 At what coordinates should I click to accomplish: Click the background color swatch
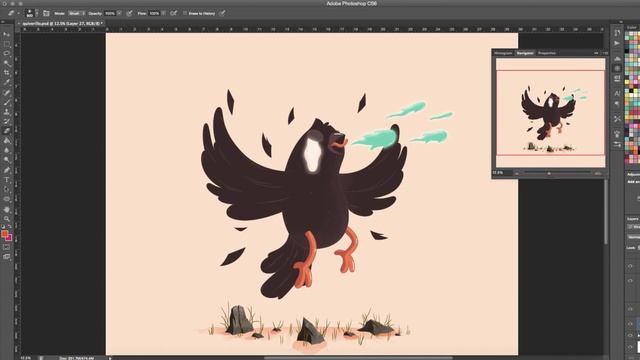point(9,238)
